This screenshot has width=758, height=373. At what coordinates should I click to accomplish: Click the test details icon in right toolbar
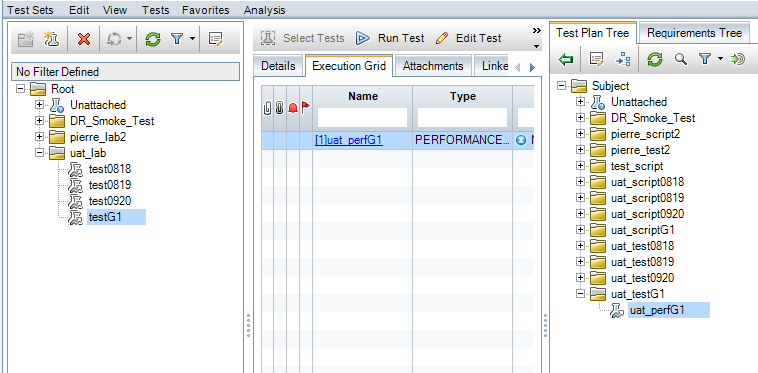tap(597, 59)
